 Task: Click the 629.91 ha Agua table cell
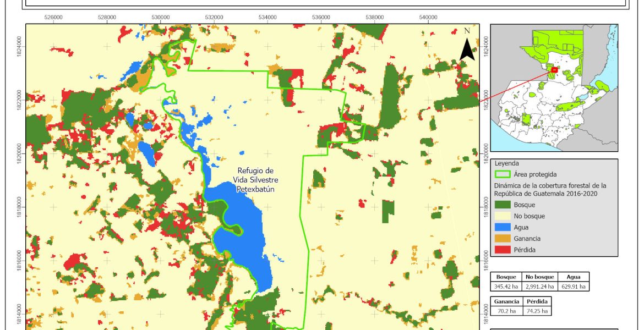point(574,286)
